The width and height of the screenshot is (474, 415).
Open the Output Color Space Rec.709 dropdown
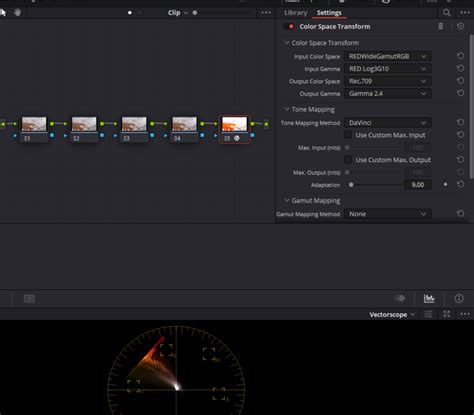coord(388,81)
